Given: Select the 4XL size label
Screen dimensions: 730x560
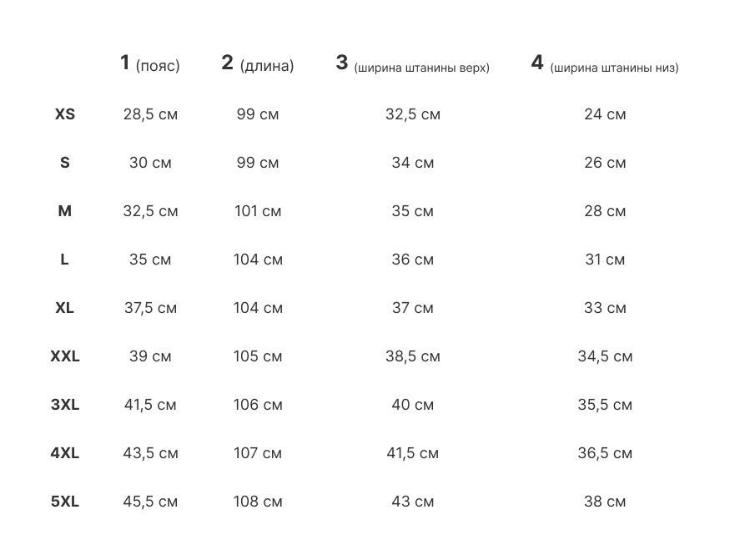Looking at the screenshot, I should tap(65, 453).
